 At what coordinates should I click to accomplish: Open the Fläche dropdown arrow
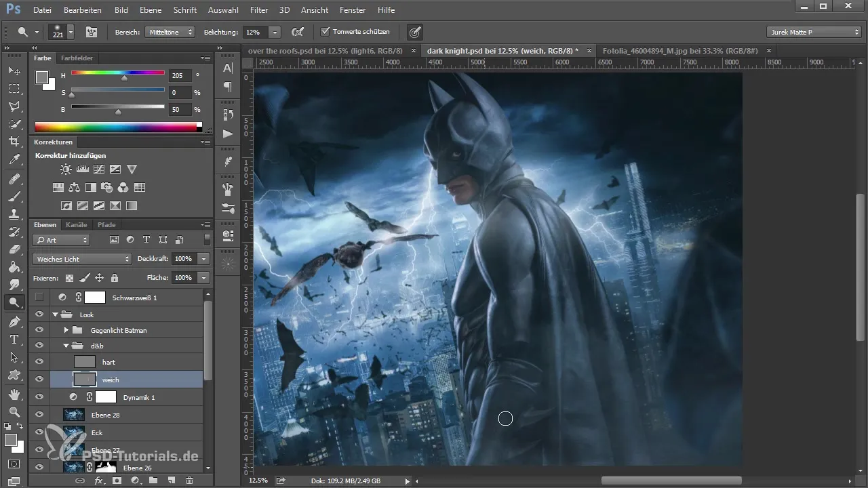pos(204,277)
